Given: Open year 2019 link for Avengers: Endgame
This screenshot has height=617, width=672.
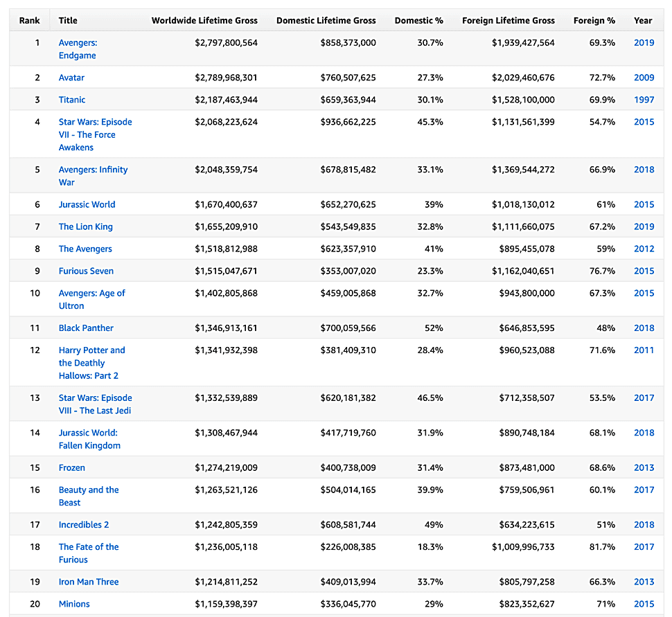Looking at the screenshot, I should tap(644, 43).
